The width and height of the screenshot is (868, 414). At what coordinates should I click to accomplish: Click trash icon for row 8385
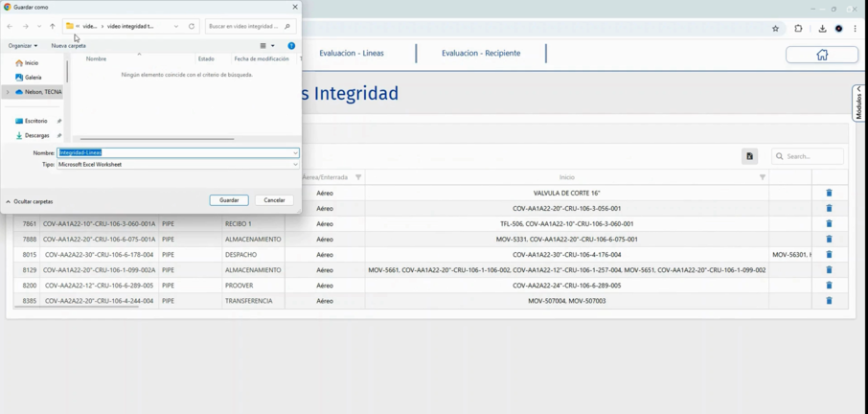pos(829,301)
